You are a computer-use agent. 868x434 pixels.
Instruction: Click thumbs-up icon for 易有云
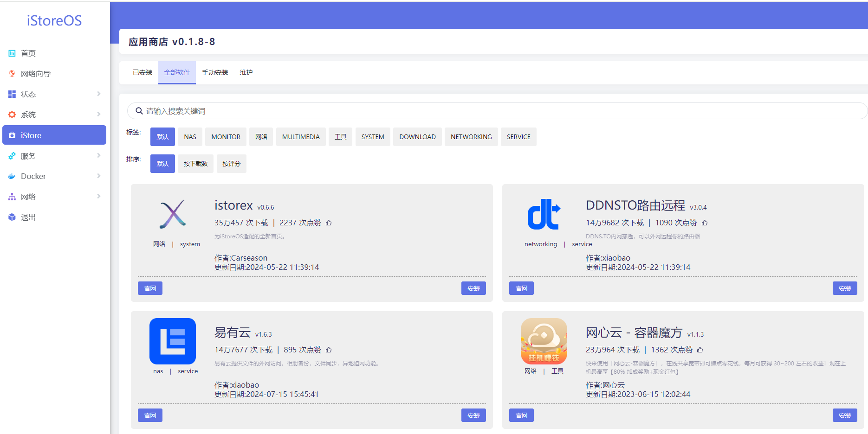click(x=329, y=350)
